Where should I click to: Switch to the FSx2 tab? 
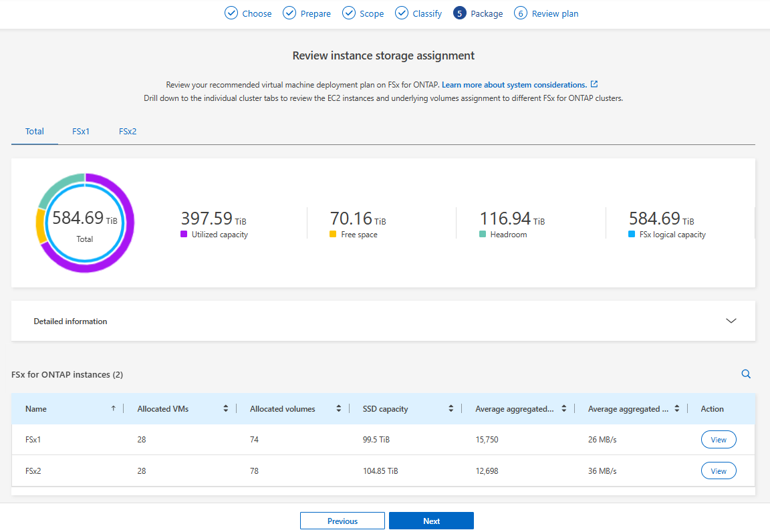click(x=128, y=132)
